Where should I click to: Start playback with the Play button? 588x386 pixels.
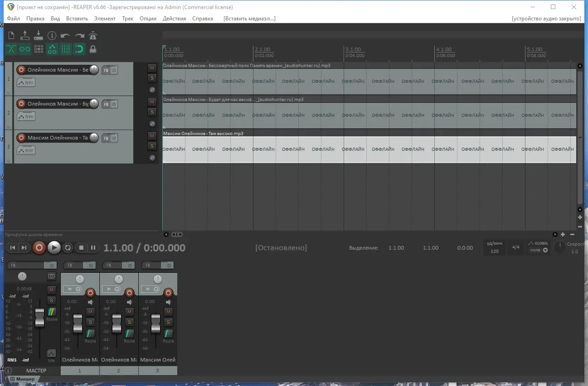point(54,247)
